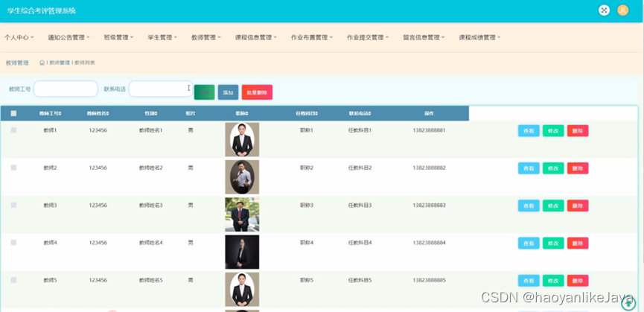
Task: Open the 课程成绩管理 menu
Action: coord(479,37)
